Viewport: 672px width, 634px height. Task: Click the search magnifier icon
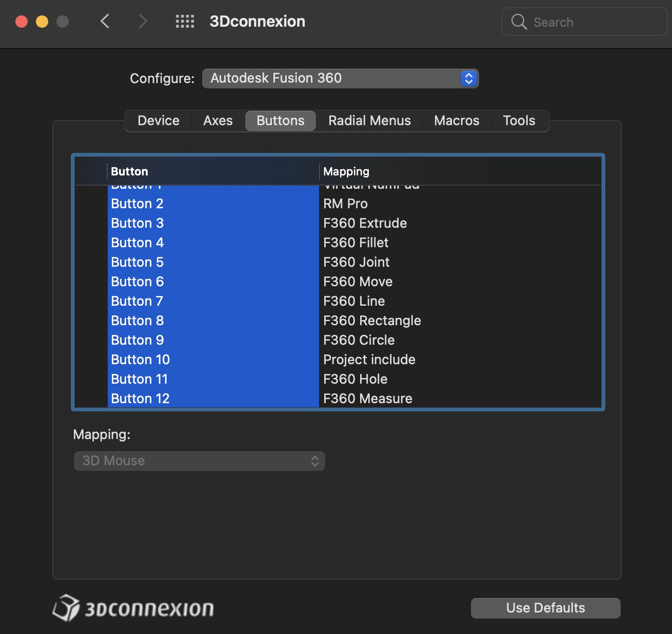coord(519,22)
